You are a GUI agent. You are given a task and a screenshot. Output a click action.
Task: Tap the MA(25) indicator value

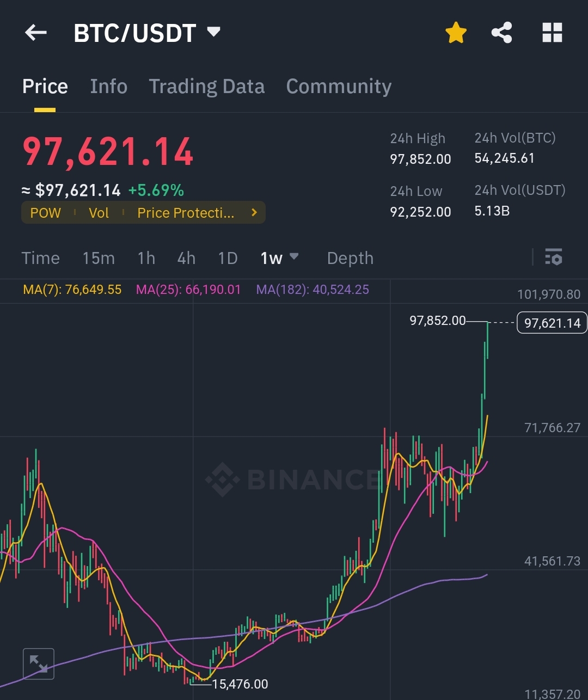click(188, 290)
